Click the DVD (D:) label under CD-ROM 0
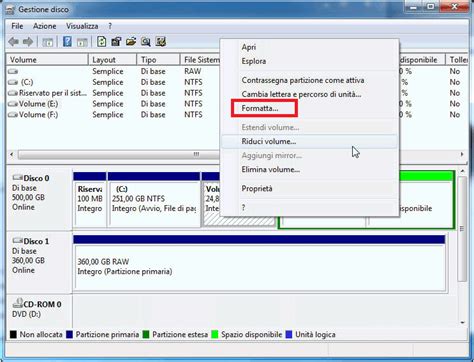The width and height of the screenshot is (474, 362). pyautogui.click(x=26, y=314)
